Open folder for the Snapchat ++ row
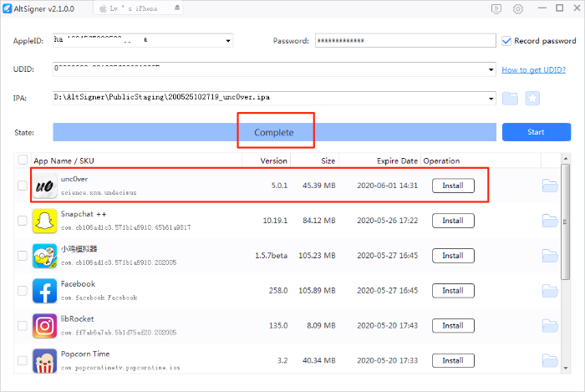Viewport: 585px width, 392px height. pyautogui.click(x=550, y=221)
